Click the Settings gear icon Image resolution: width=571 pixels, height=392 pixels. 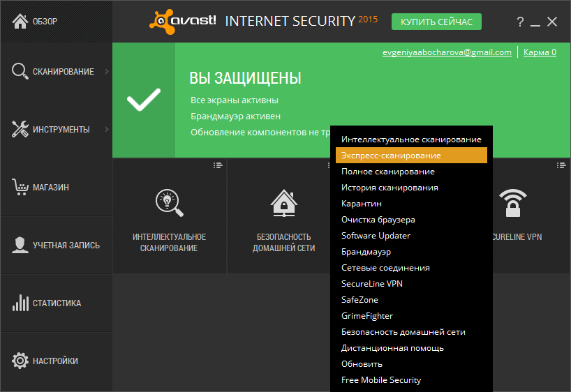coord(20,361)
